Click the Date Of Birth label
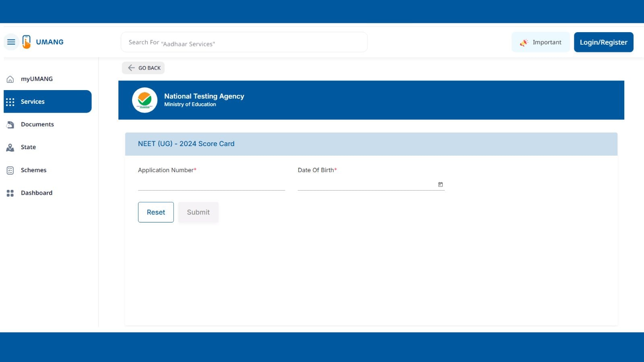This screenshot has height=362, width=644. click(x=317, y=170)
